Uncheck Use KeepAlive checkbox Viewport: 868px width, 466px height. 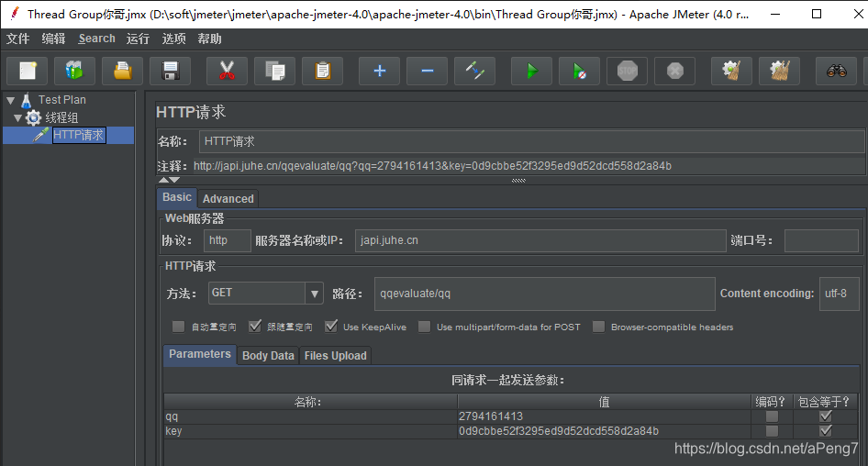coord(331,327)
